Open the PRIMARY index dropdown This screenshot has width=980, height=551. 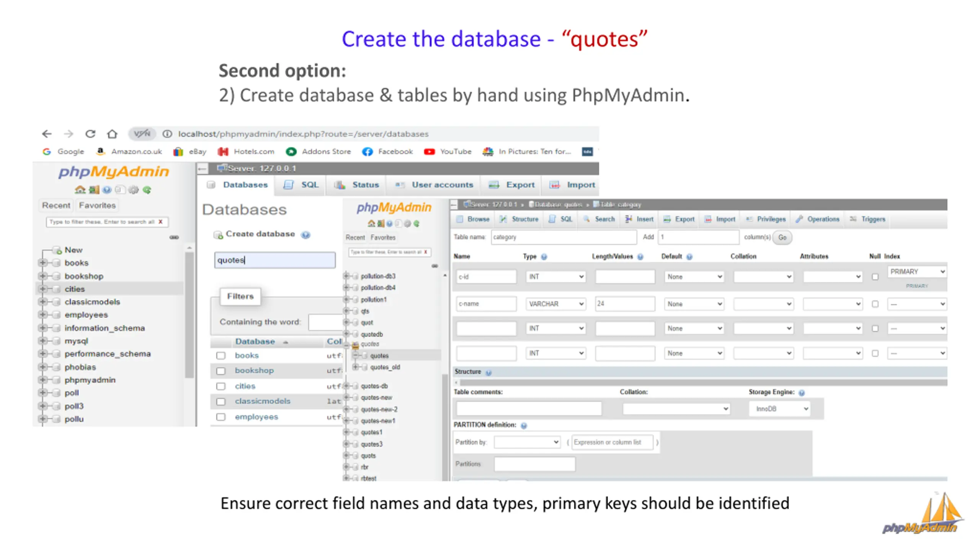point(917,272)
